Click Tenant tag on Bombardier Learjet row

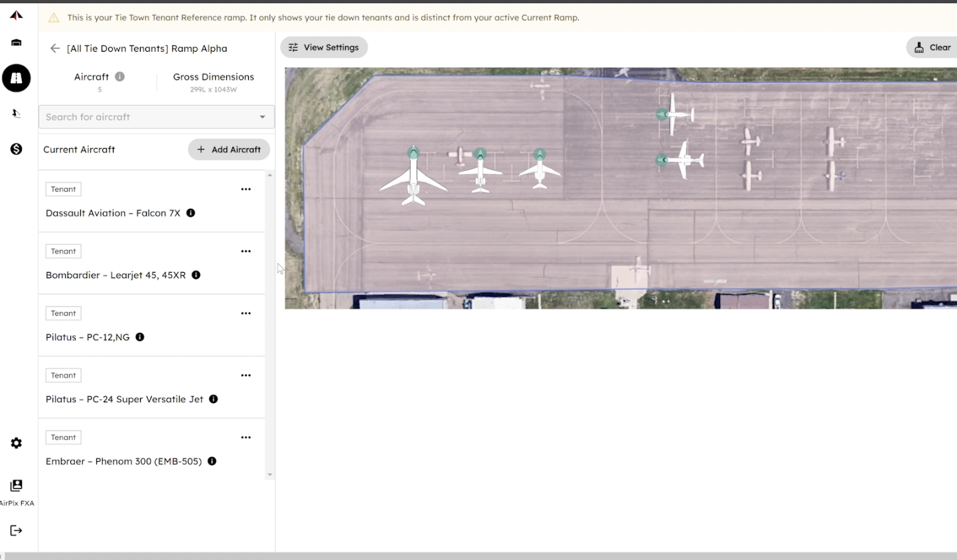(x=64, y=251)
